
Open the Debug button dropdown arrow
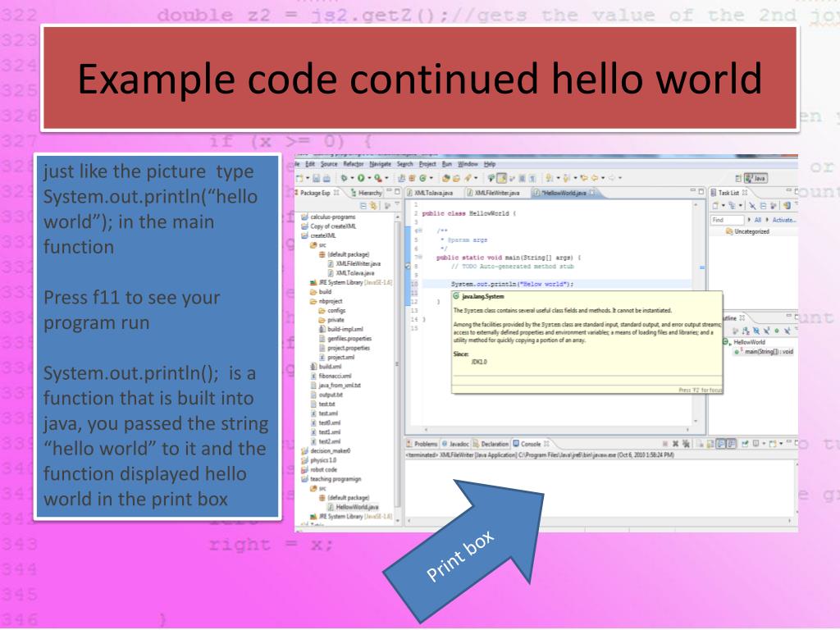pyautogui.click(x=352, y=178)
